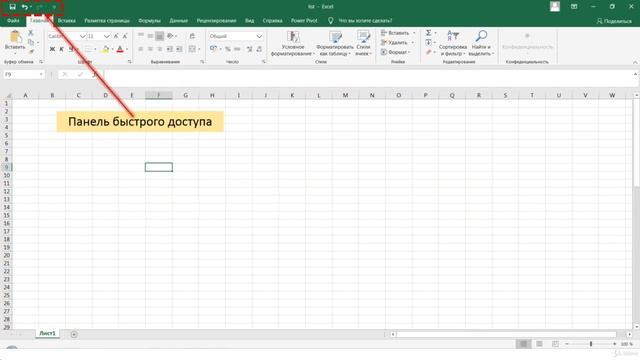The image size is (640, 360).
Task: Toggle top vertical alignment
Action: [141, 36]
